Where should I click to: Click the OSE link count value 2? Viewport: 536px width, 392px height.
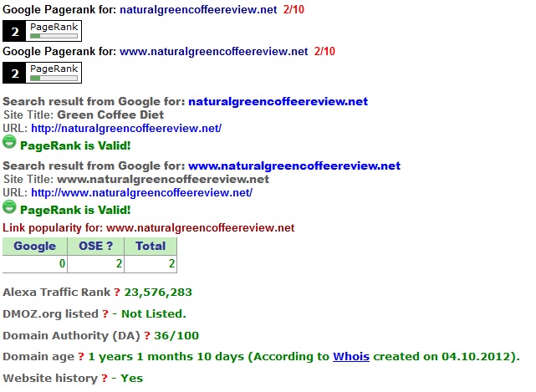click(x=119, y=263)
